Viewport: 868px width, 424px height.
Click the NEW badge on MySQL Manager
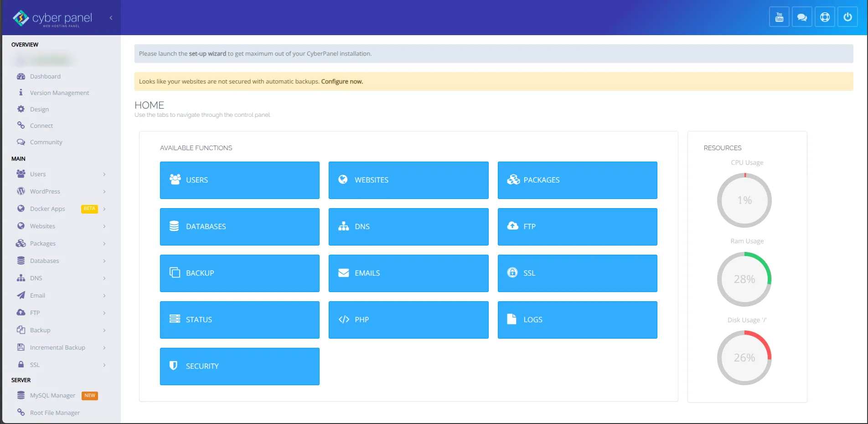pos(90,396)
